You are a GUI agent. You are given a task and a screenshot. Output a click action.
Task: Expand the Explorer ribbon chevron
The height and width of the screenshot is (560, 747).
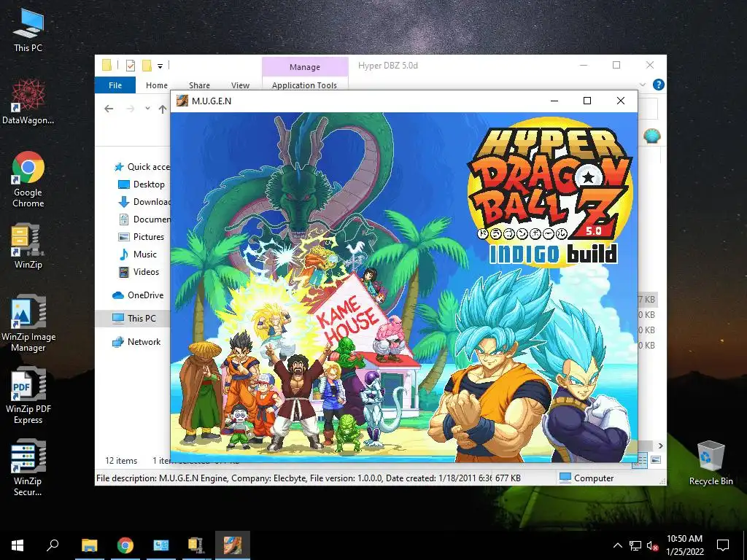[642, 85]
